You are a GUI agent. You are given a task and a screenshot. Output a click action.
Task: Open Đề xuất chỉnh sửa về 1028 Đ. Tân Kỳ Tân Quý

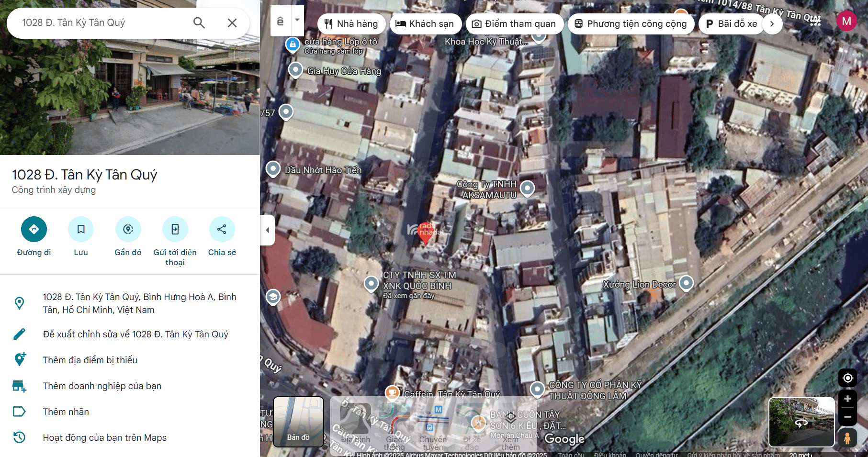130,334
